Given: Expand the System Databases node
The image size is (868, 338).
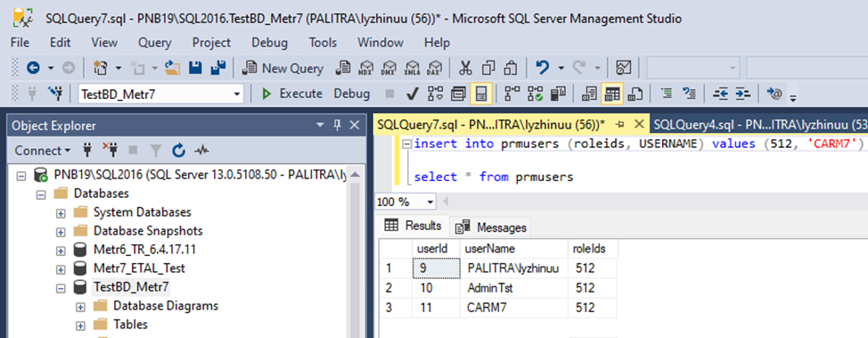Looking at the screenshot, I should coord(61,213).
